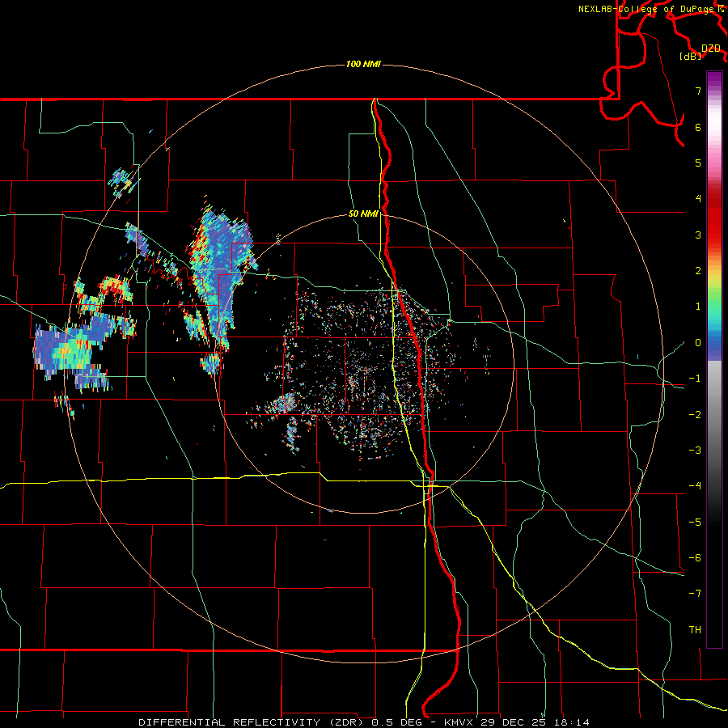Click the -7 value on the color scale
This screenshot has width=728, height=728.
[x=695, y=594]
